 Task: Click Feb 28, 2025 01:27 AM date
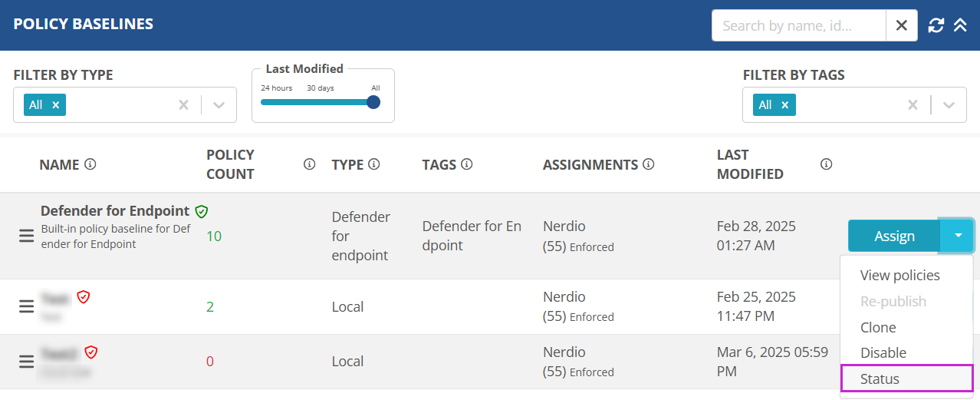[x=756, y=236]
